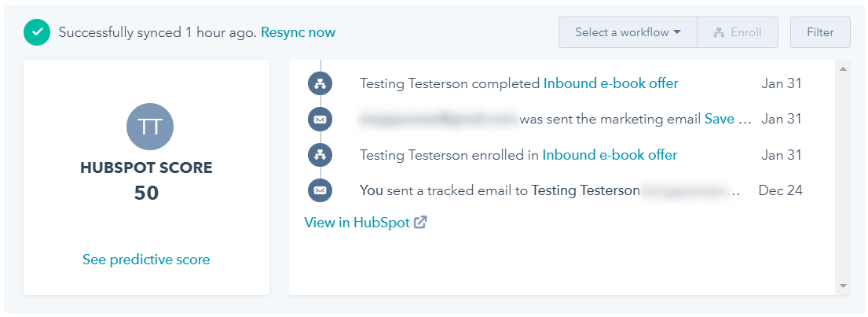Click the caret arrow beside Select a workflow
Image resolution: width=868 pixels, height=317 pixels.
pyautogui.click(x=677, y=33)
